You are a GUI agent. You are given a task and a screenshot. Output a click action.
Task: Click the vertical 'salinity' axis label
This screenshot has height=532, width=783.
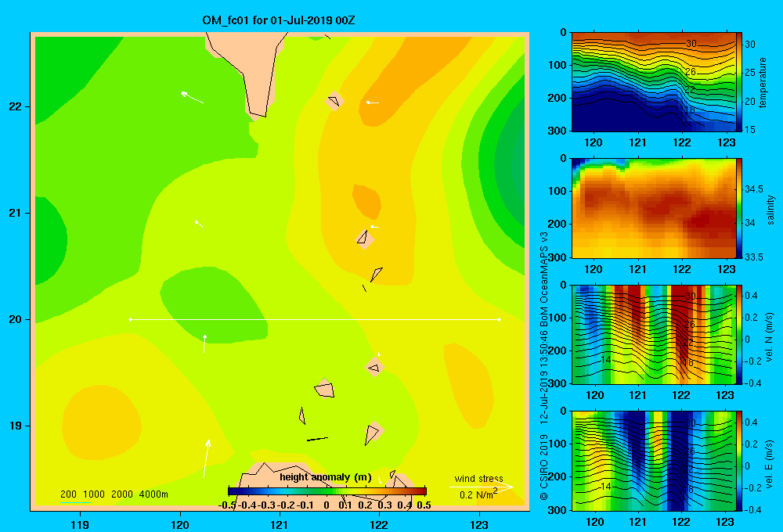(770, 210)
